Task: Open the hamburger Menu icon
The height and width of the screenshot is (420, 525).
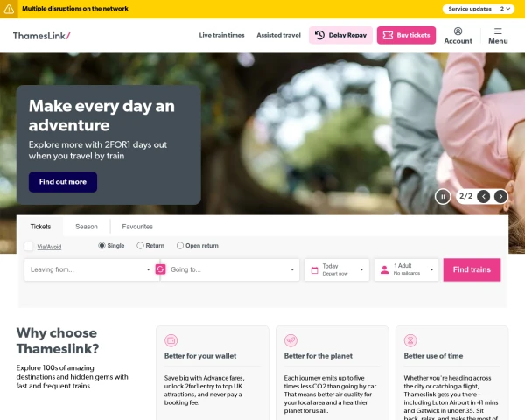Action: point(498,31)
